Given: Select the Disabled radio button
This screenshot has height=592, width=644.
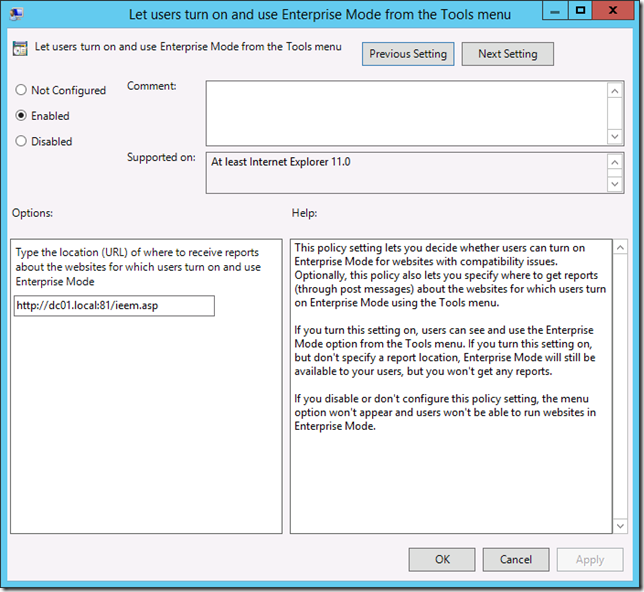Looking at the screenshot, I should (21, 142).
